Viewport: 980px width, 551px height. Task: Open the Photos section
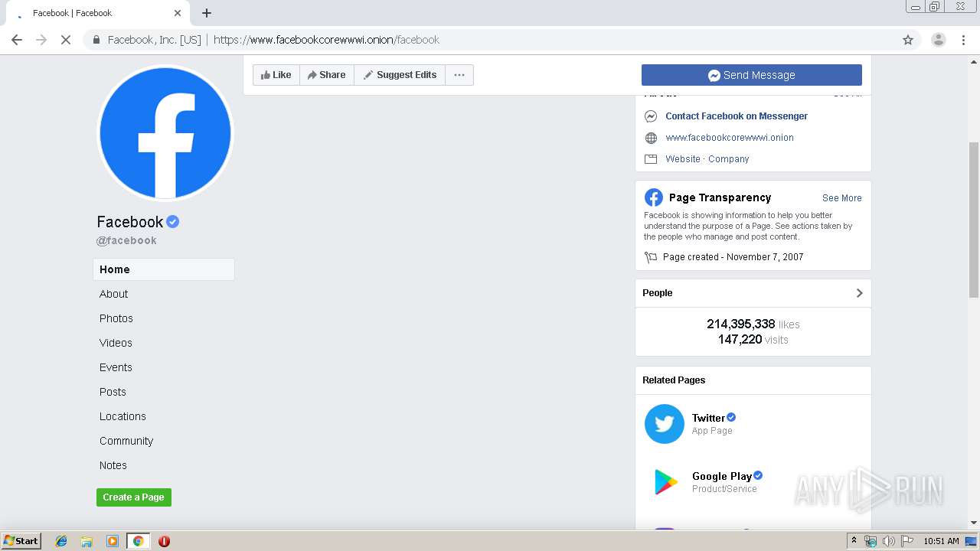pos(116,318)
